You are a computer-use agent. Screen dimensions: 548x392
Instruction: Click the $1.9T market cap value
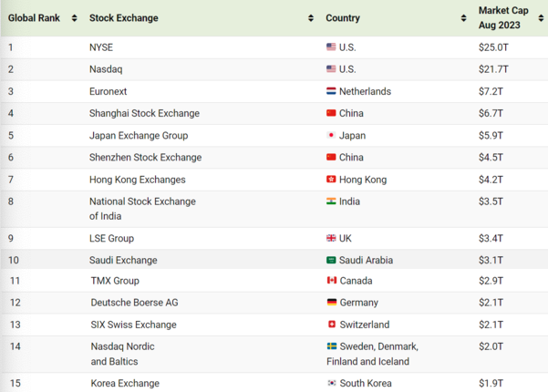[x=491, y=383]
